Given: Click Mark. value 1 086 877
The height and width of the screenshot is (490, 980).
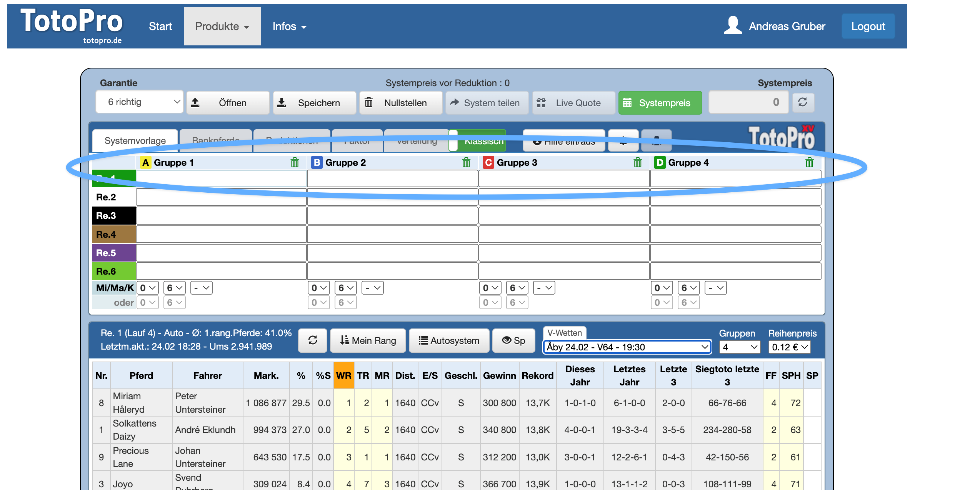Looking at the screenshot, I should (266, 403).
